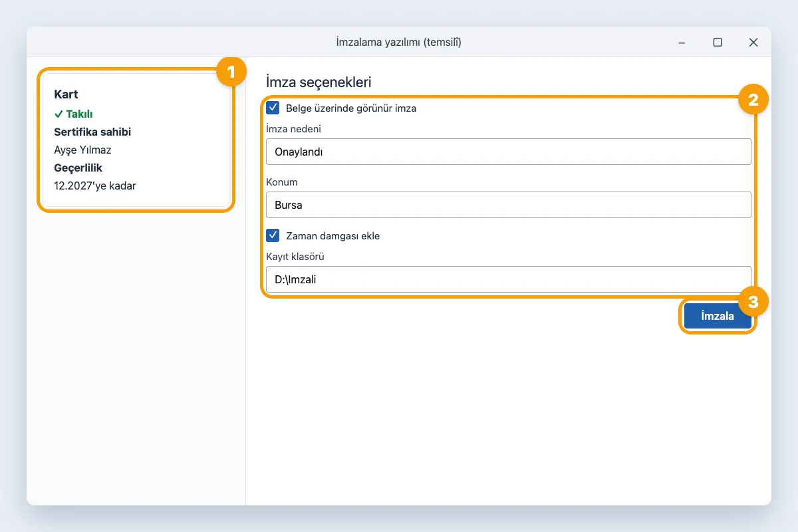Toggle the Zaman damgası ekle checkbox
798x532 pixels.
click(x=273, y=235)
